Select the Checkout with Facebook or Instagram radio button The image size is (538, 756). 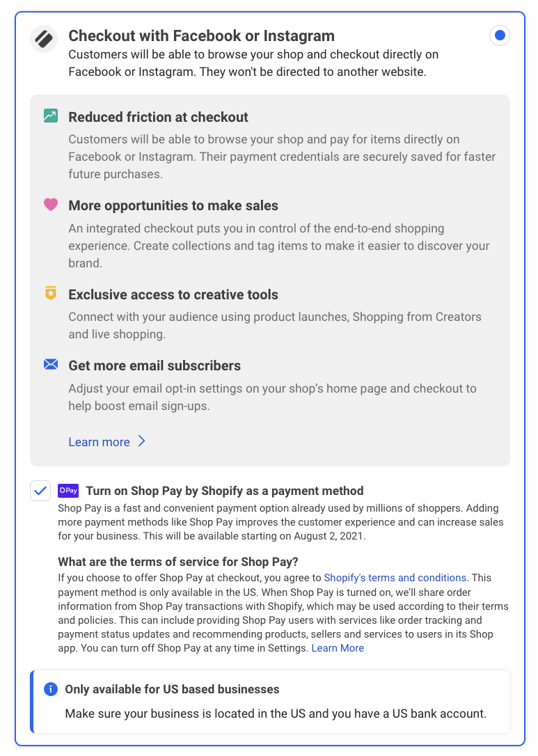tap(499, 36)
